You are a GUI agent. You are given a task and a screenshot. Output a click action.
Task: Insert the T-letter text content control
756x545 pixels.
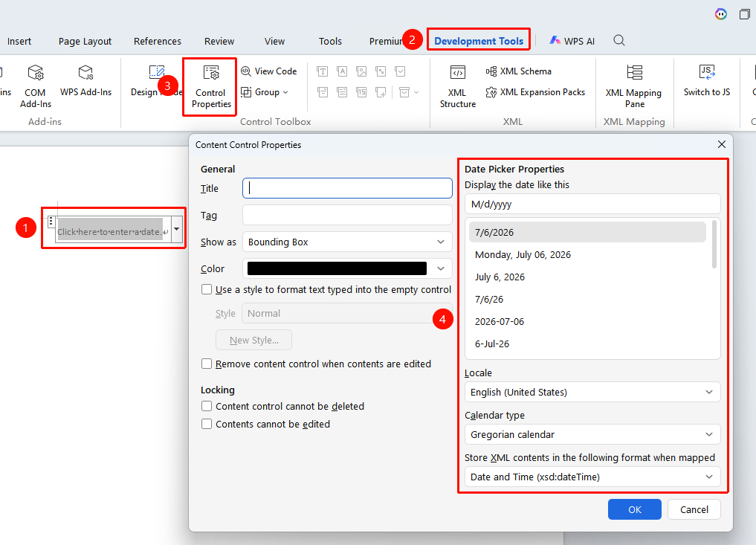(x=322, y=72)
